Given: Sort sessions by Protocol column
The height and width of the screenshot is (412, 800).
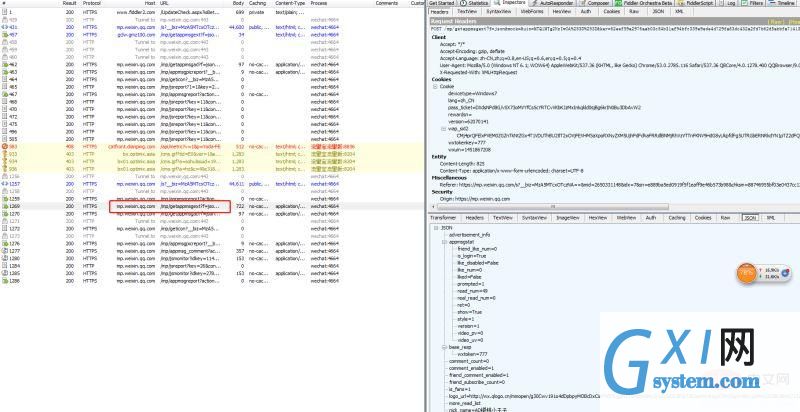Looking at the screenshot, I should pos(92,3).
